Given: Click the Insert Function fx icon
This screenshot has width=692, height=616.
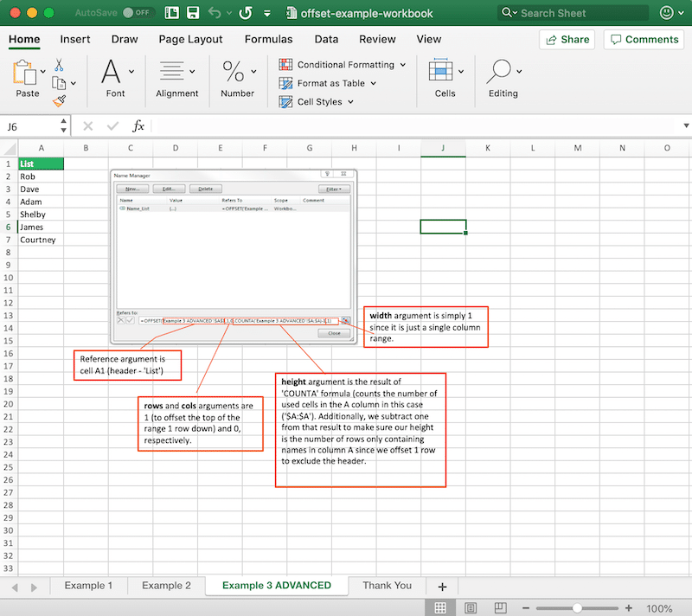Looking at the screenshot, I should pos(138,125).
